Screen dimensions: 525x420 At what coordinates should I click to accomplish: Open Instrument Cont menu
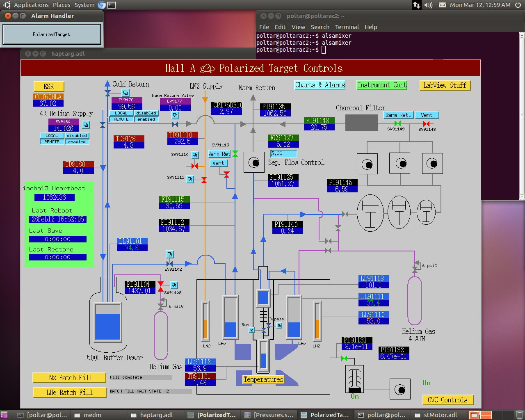pos(381,85)
